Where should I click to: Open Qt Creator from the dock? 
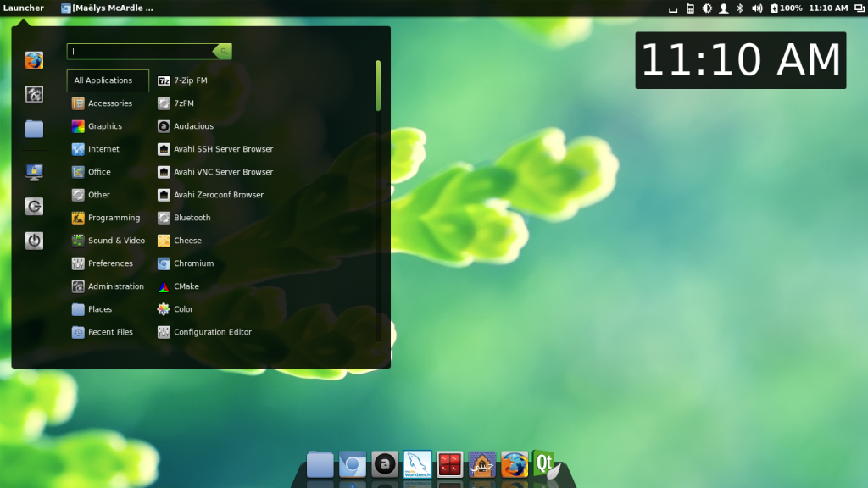click(x=545, y=464)
